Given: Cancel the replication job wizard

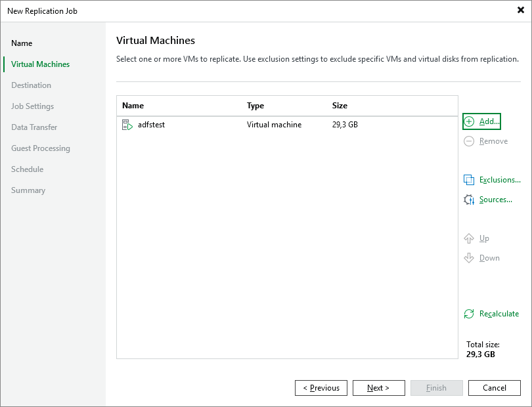Looking at the screenshot, I should pyautogui.click(x=495, y=388).
